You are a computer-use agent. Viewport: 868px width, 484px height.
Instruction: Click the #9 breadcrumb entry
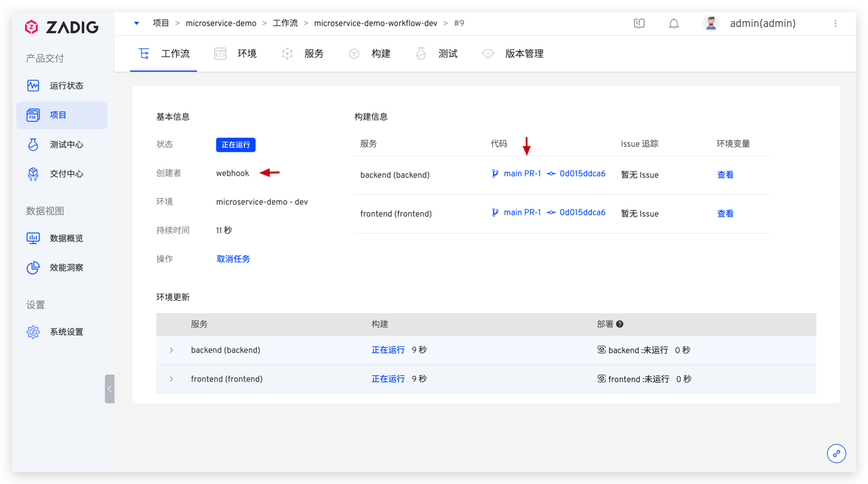click(x=459, y=23)
